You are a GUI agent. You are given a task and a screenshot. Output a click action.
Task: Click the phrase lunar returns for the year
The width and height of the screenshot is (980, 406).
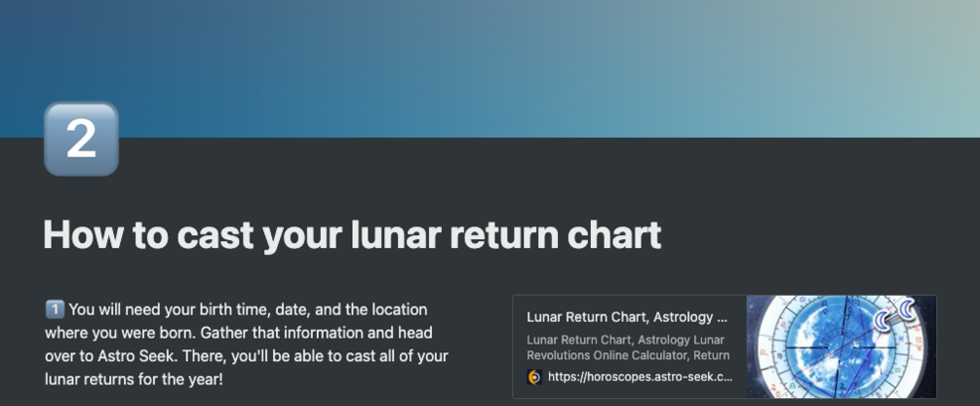pos(134,378)
